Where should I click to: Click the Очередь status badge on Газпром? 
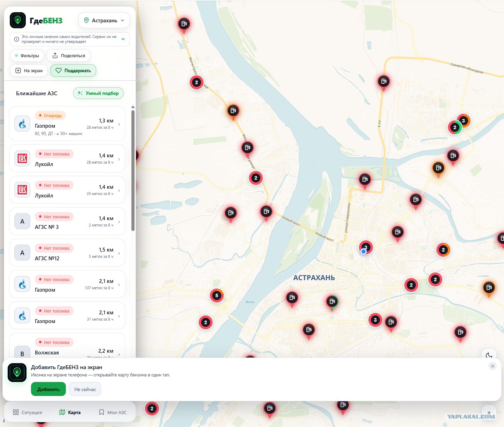click(50, 115)
